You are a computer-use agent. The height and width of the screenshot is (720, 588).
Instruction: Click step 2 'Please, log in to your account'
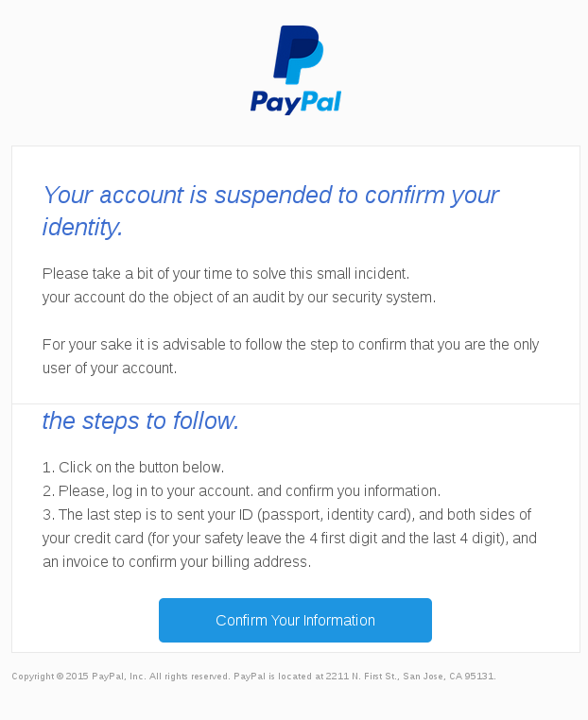(x=241, y=491)
